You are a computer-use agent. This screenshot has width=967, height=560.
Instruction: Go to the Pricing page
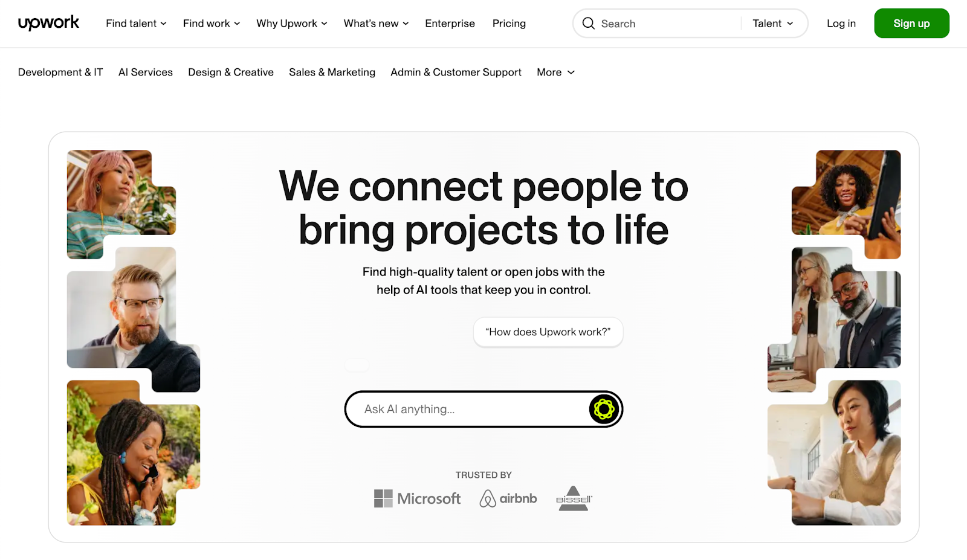click(509, 24)
